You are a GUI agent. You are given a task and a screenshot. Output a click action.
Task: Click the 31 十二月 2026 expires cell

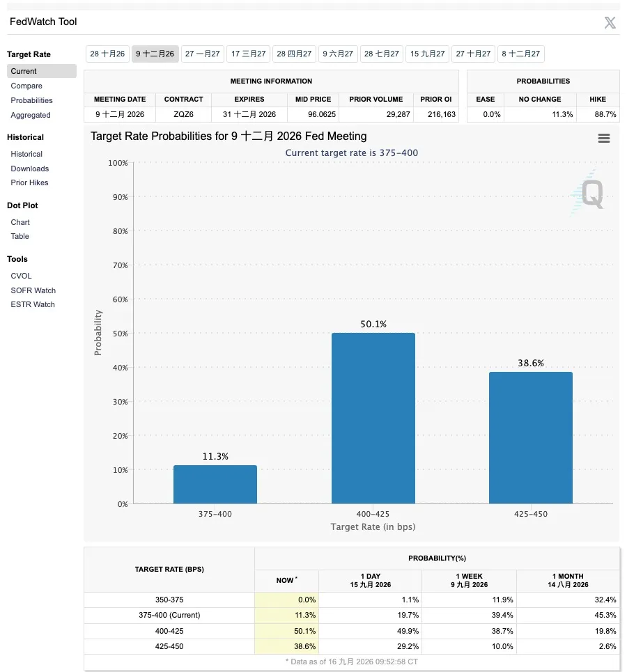249,114
